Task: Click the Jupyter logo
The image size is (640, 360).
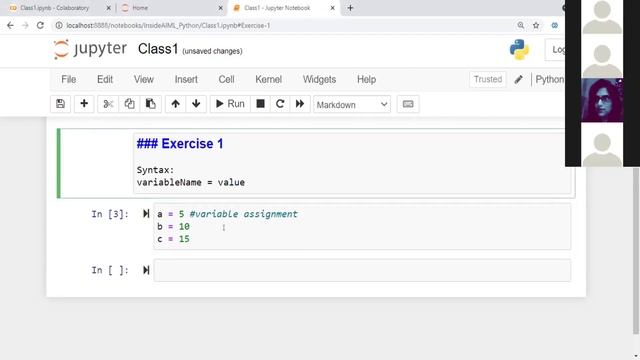Action: [x=90, y=49]
